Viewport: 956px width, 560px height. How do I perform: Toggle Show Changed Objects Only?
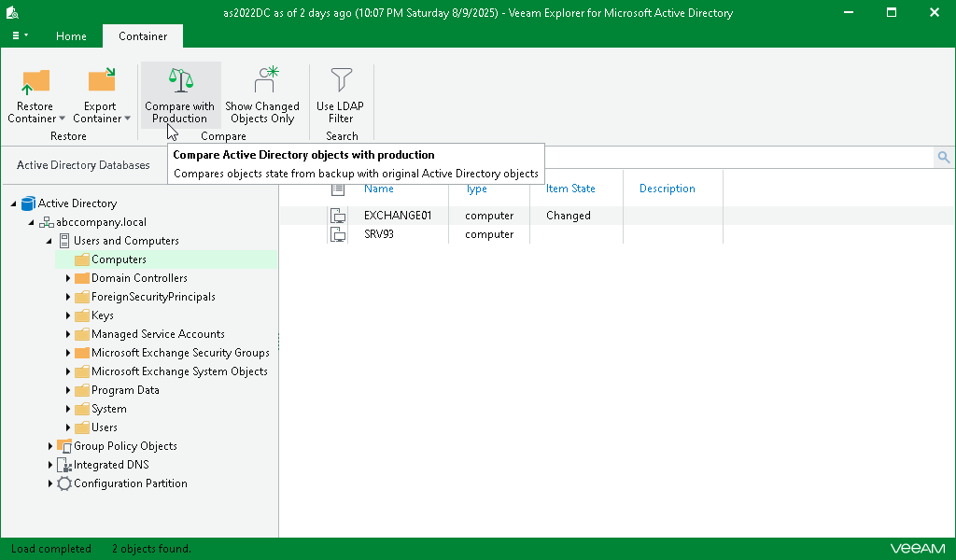[x=262, y=93]
